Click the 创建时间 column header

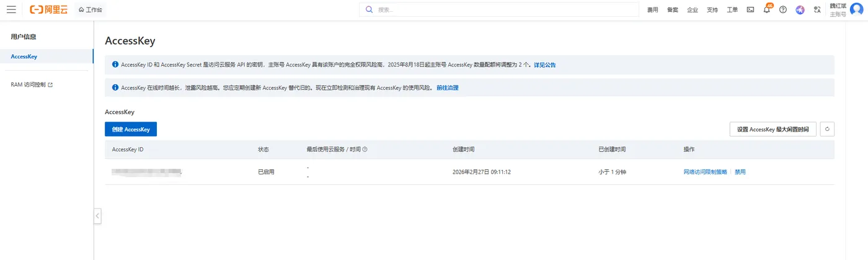(464, 150)
